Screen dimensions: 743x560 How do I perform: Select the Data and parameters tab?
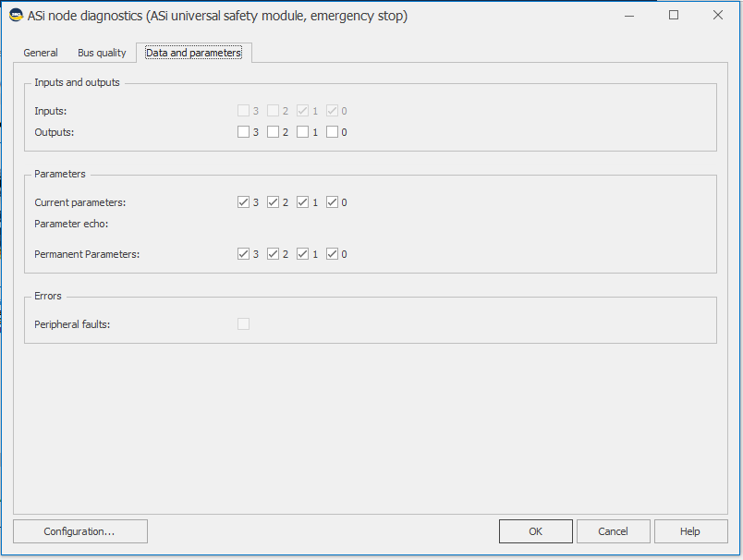click(x=193, y=53)
